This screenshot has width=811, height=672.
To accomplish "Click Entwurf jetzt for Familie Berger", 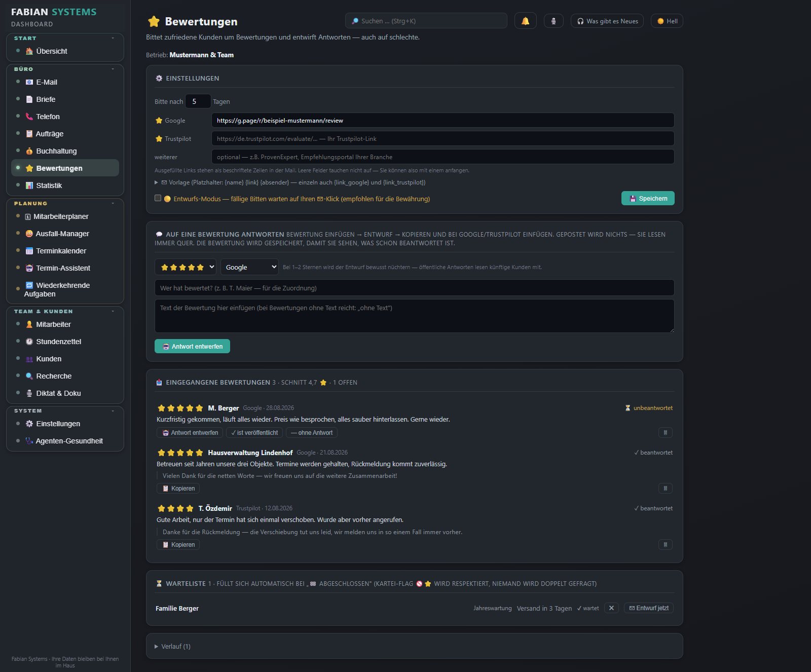I will [649, 608].
